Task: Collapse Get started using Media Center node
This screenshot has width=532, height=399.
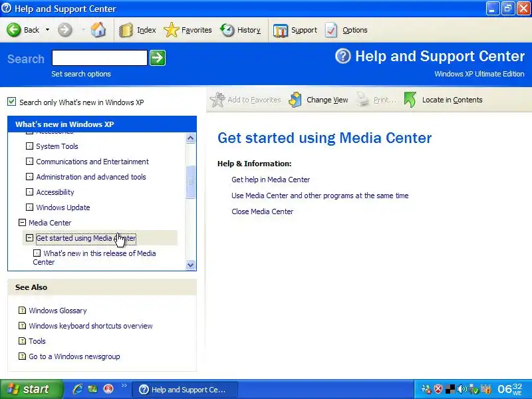Action: tap(29, 237)
